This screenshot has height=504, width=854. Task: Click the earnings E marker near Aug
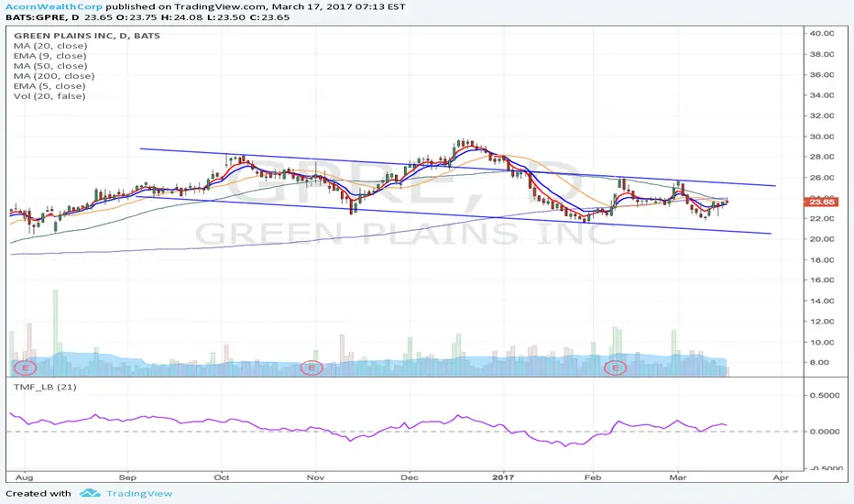point(25,367)
